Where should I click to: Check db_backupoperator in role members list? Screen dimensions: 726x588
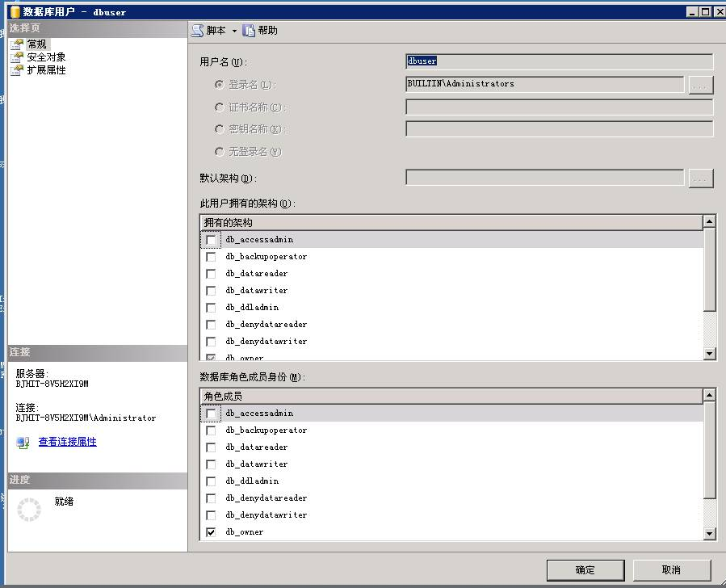[x=211, y=430]
